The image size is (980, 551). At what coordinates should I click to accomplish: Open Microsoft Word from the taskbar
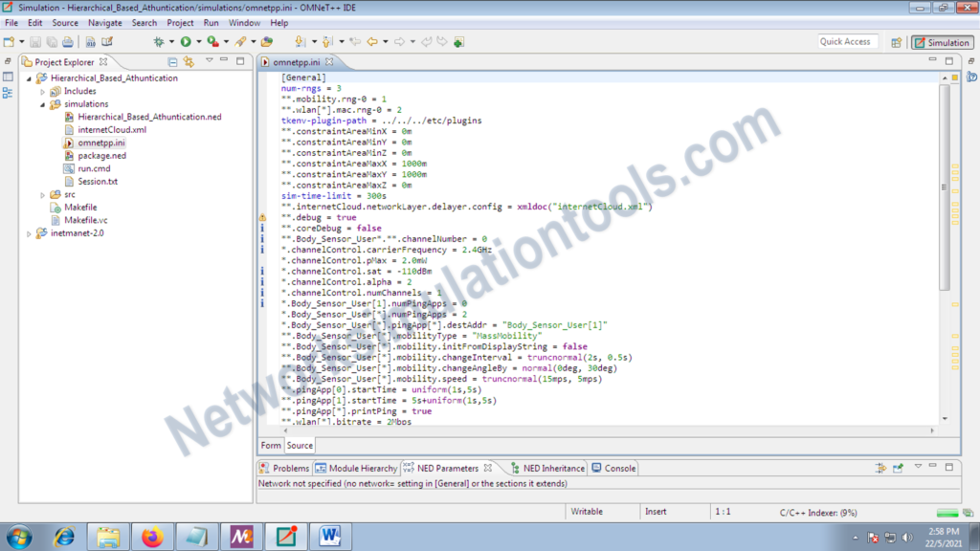[330, 536]
